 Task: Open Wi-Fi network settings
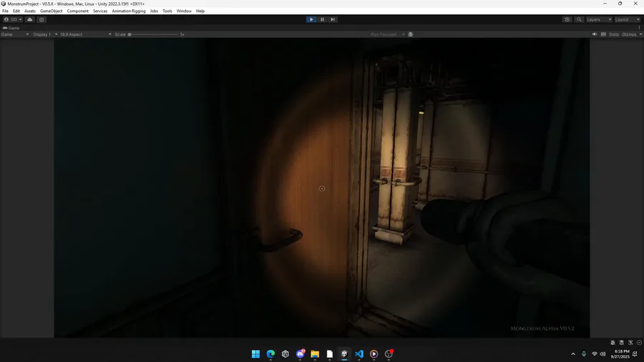[595, 354]
